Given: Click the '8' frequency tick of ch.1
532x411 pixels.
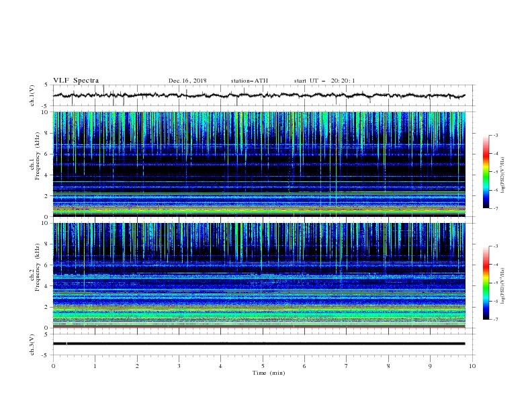Looking at the screenshot, I should pos(47,133).
